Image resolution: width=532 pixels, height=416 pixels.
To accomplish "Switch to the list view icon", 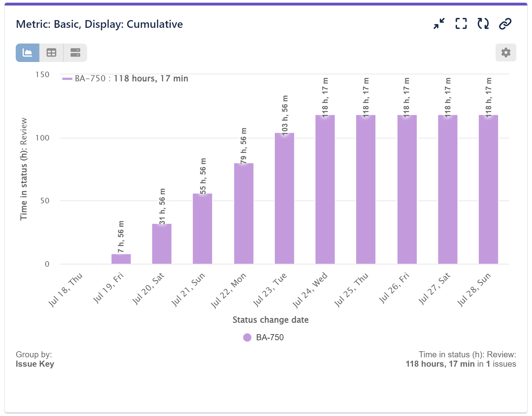I will [75, 52].
